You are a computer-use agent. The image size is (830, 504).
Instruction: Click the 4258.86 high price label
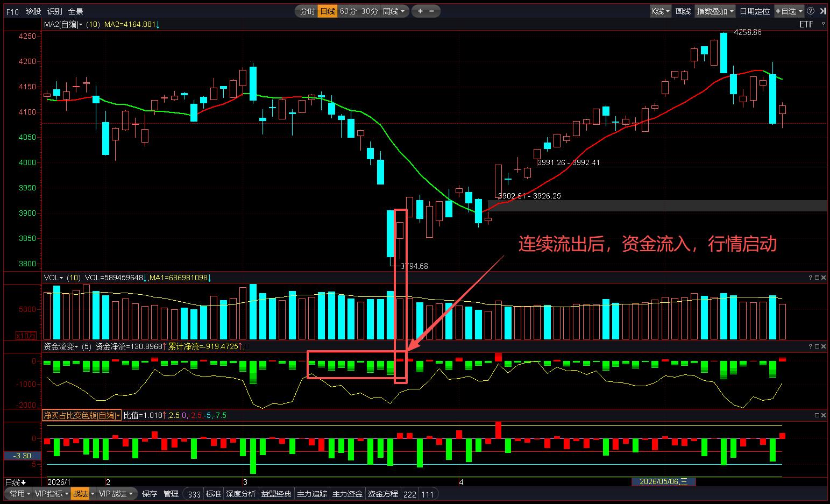coord(748,32)
